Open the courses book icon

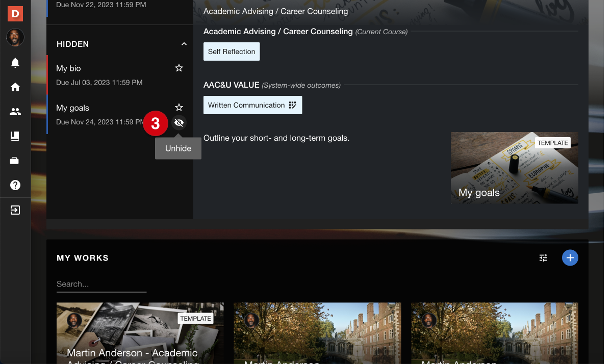15,136
